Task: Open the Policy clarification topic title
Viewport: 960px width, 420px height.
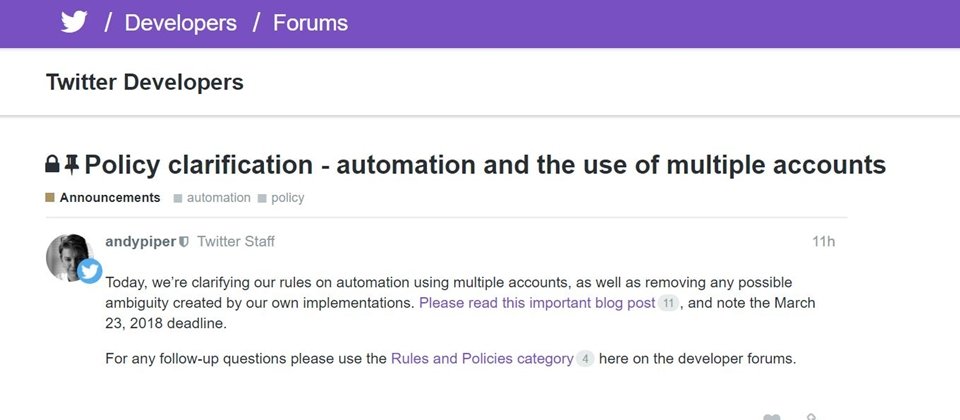Action: pyautogui.click(x=485, y=165)
